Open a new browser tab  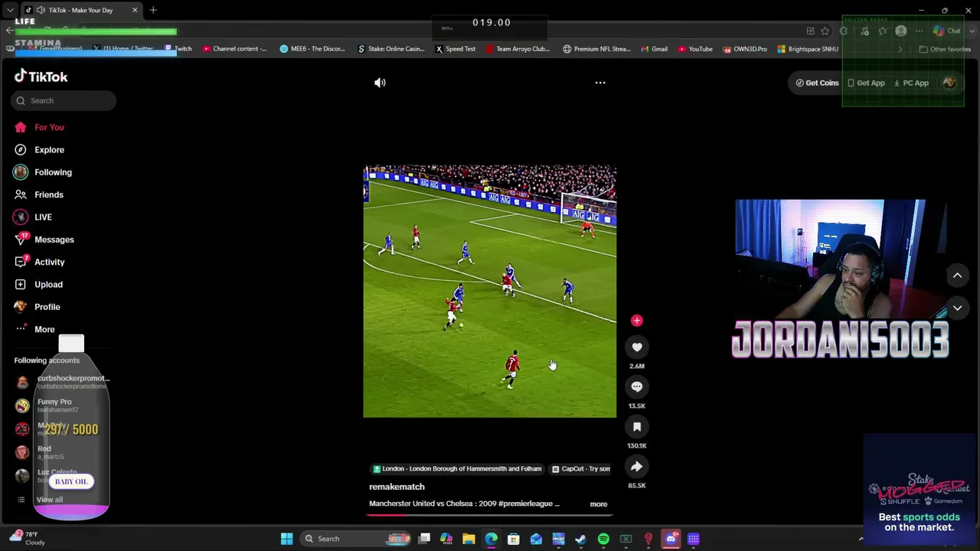click(153, 10)
